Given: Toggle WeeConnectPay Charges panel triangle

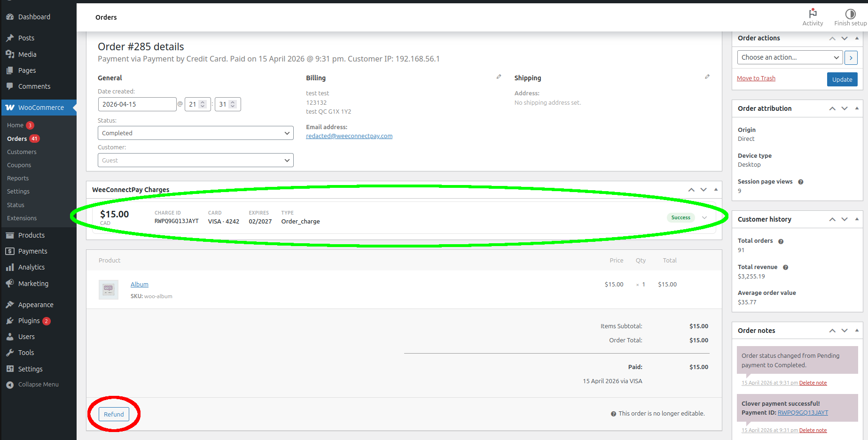Looking at the screenshot, I should pyautogui.click(x=716, y=189).
